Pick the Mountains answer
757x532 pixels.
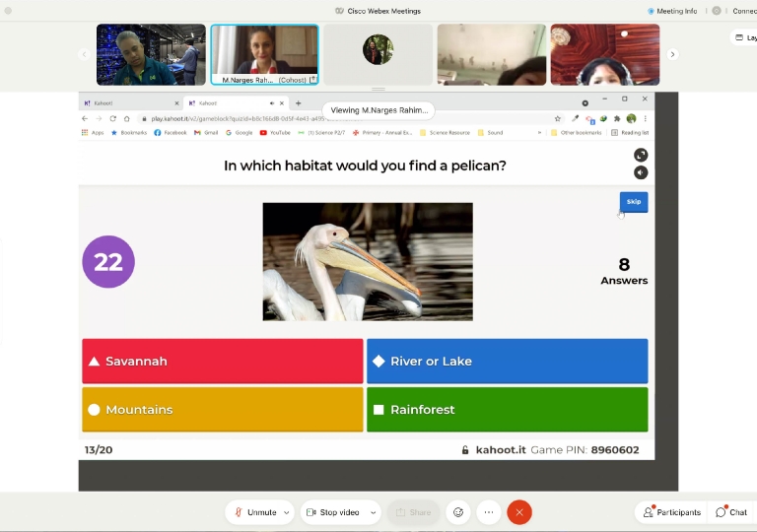point(223,410)
